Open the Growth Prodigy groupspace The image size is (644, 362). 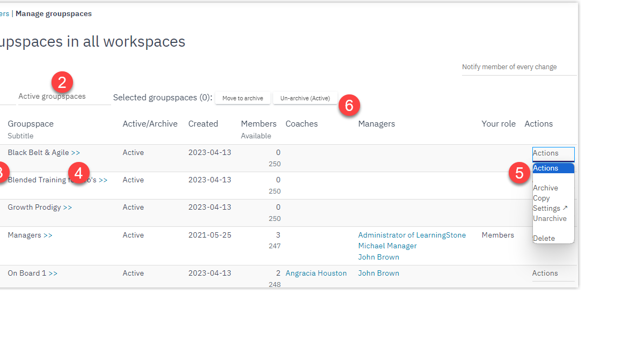coord(36,207)
